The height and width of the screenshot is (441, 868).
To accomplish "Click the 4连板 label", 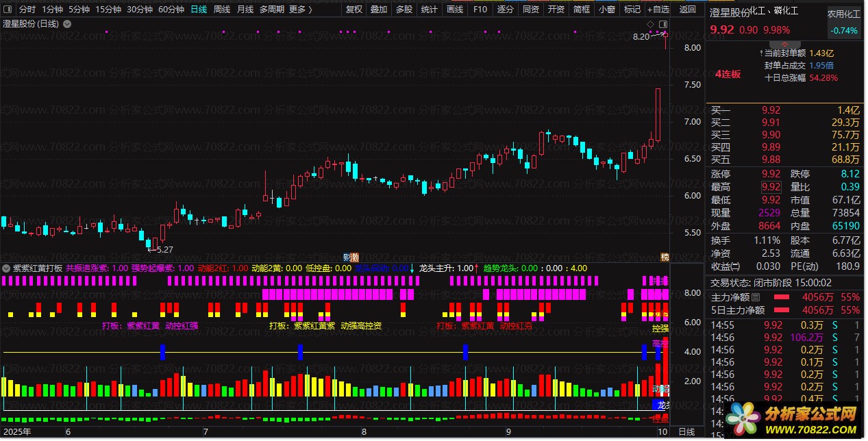I will 728,74.
